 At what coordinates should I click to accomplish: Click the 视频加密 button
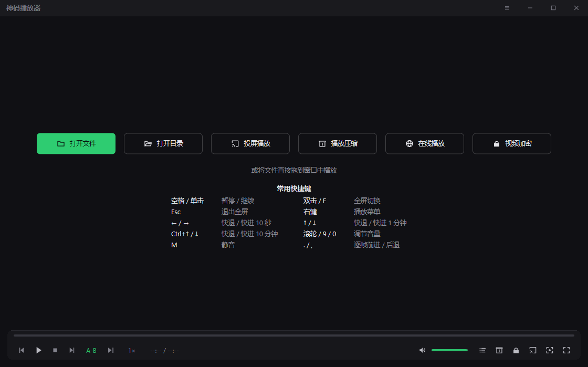[x=512, y=143]
